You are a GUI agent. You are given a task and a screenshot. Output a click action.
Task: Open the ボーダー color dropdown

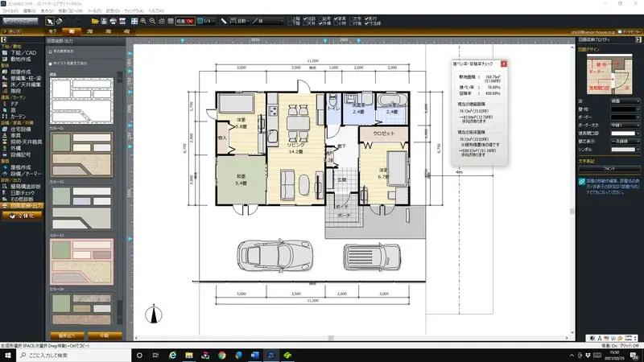tap(625, 117)
